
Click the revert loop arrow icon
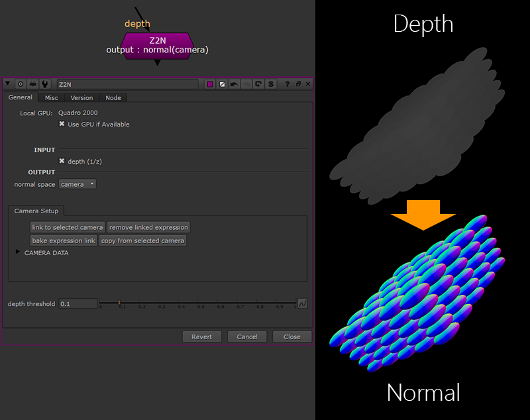[258, 84]
